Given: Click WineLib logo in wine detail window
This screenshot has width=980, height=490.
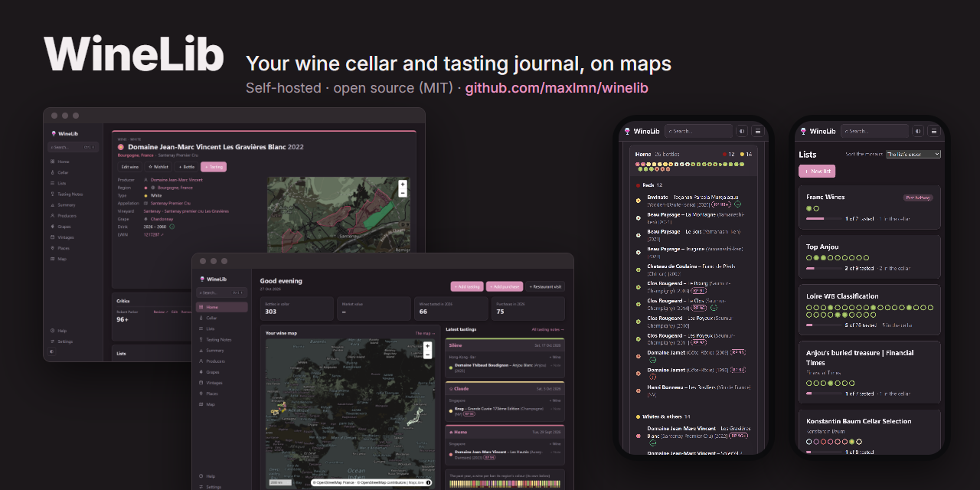Looking at the screenshot, I should [65, 133].
